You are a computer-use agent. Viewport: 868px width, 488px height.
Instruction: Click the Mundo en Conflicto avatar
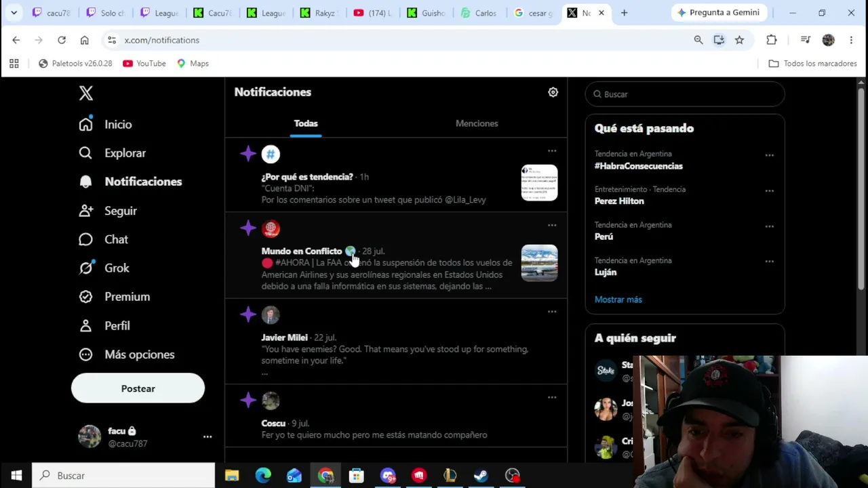(x=271, y=228)
